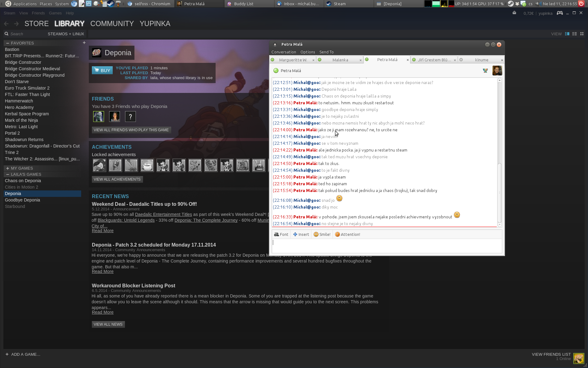Open the Steam menu

click(x=9, y=13)
